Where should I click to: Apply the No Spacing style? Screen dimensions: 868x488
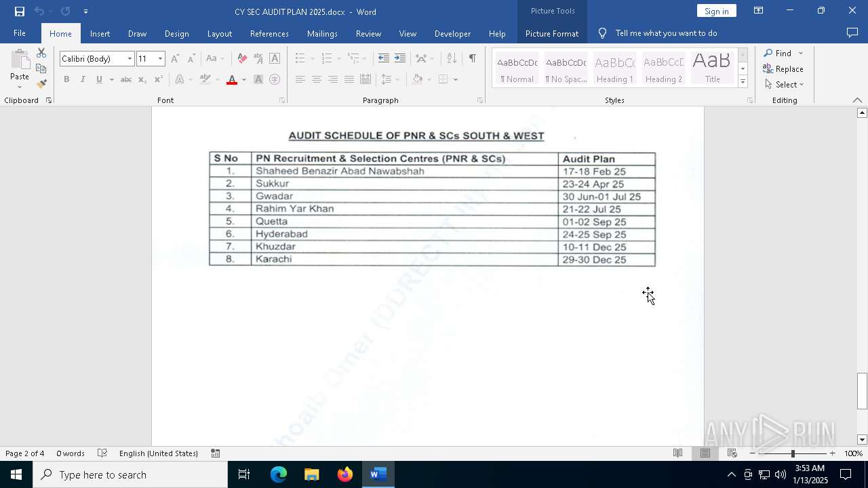coord(566,68)
